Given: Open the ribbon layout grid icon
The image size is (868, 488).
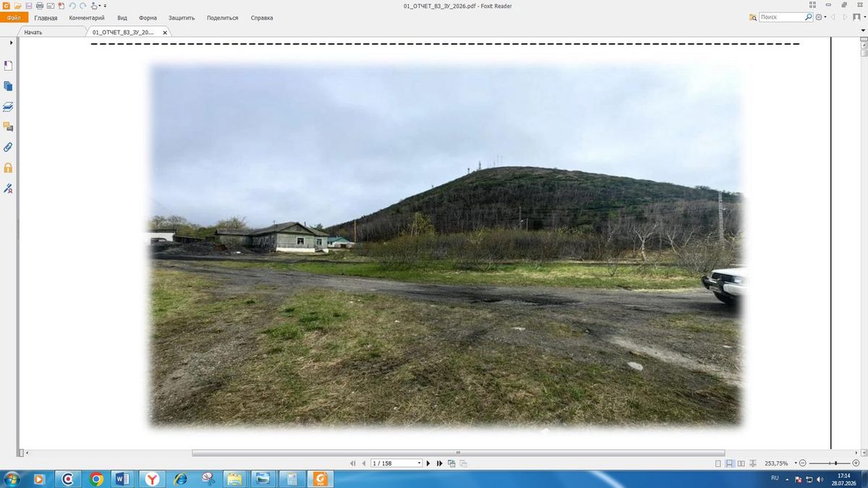Looking at the screenshot, I should tap(812, 5).
